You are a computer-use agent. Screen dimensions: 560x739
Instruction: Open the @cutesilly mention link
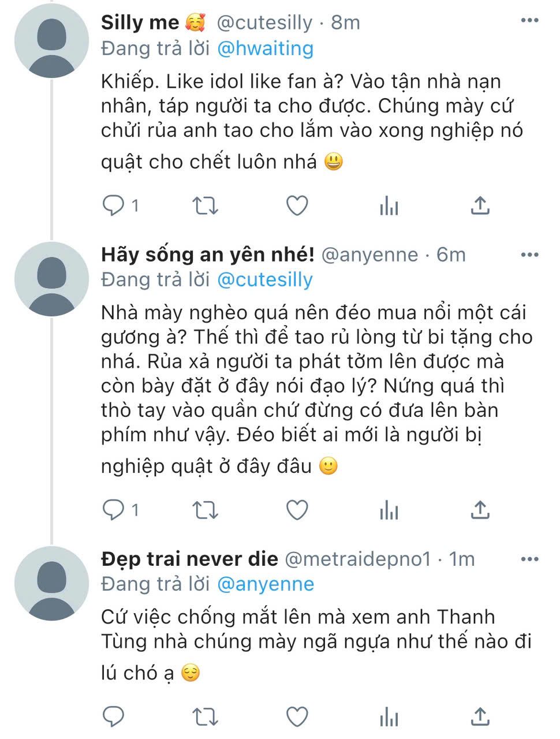pyautogui.click(x=264, y=279)
